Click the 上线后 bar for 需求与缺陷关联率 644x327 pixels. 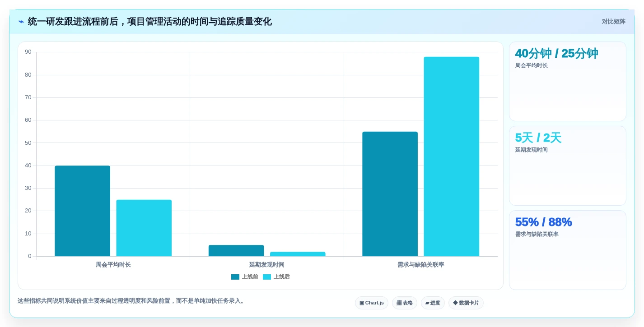point(452,157)
